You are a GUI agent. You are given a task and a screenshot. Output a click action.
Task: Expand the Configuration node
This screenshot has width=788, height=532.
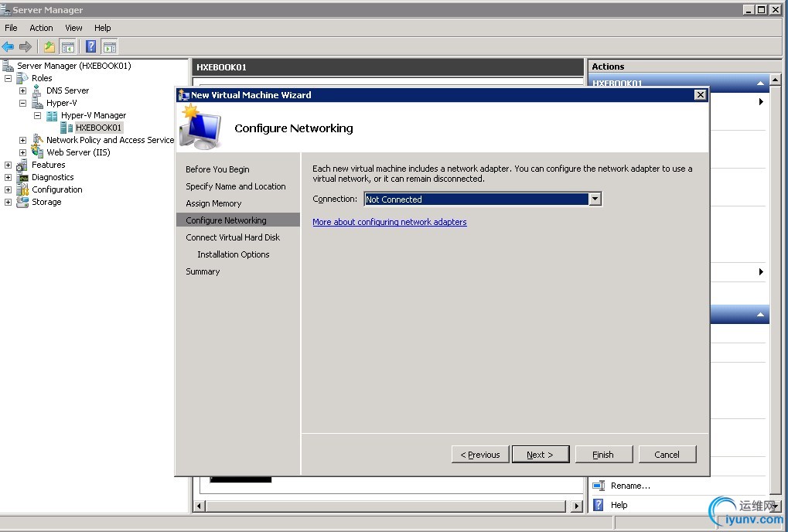[8, 190]
